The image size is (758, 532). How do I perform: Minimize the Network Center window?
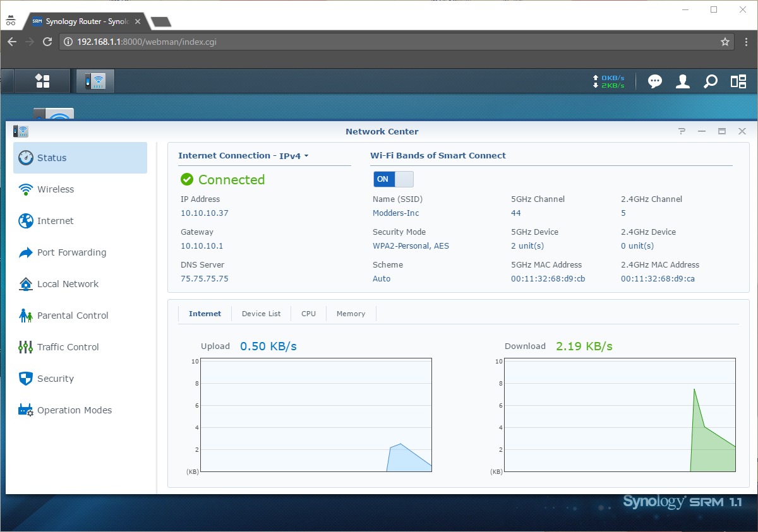[702, 131]
